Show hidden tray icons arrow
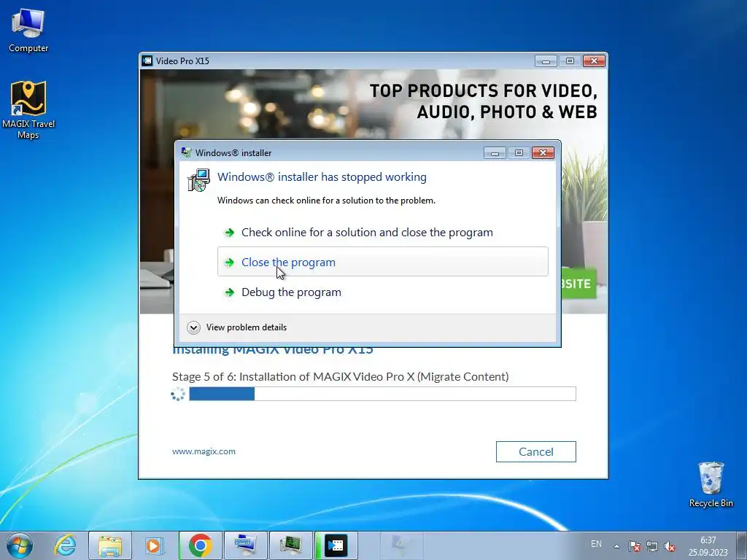747x560 pixels. point(616,546)
